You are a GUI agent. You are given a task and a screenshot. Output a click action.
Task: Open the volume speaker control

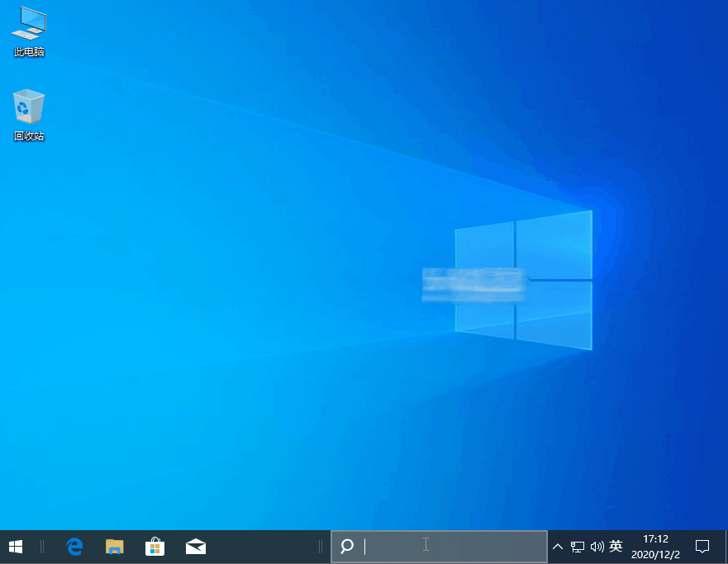[x=597, y=547]
